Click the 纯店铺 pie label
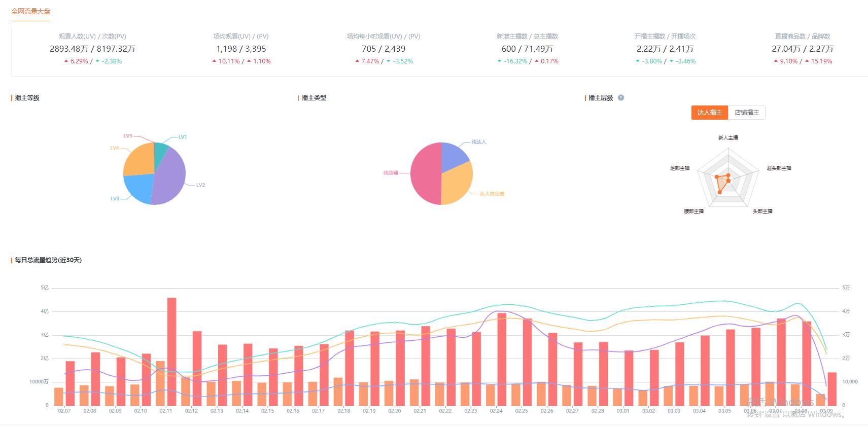 [x=391, y=173]
